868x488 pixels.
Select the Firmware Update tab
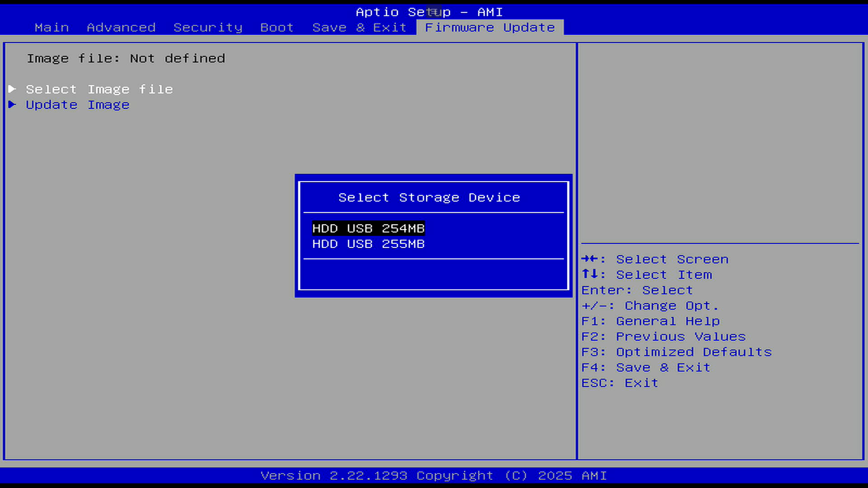tap(490, 28)
